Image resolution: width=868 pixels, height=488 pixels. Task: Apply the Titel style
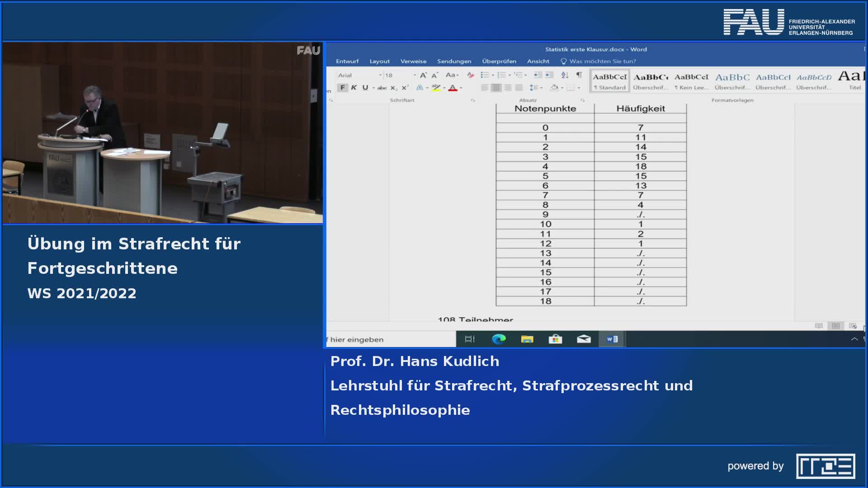[854, 81]
